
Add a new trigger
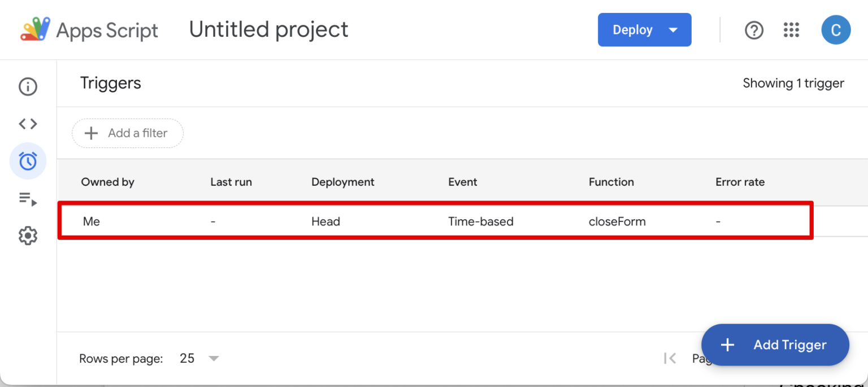click(x=775, y=345)
